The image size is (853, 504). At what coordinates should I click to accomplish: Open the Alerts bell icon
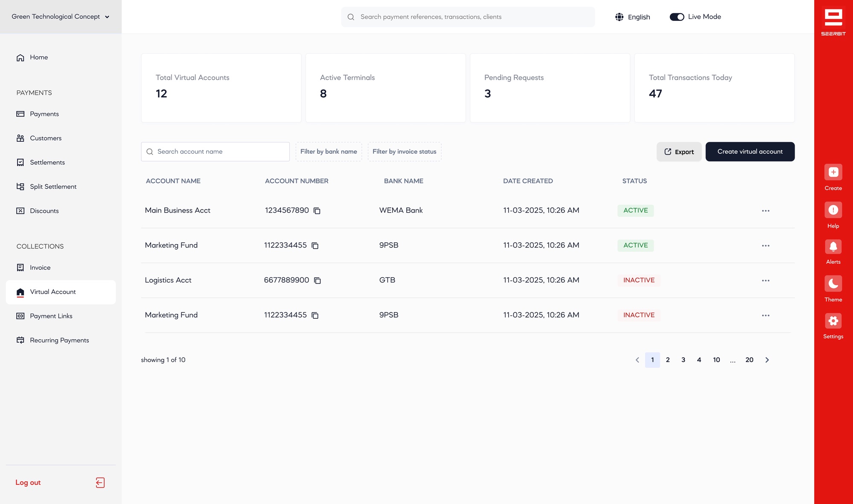(833, 246)
